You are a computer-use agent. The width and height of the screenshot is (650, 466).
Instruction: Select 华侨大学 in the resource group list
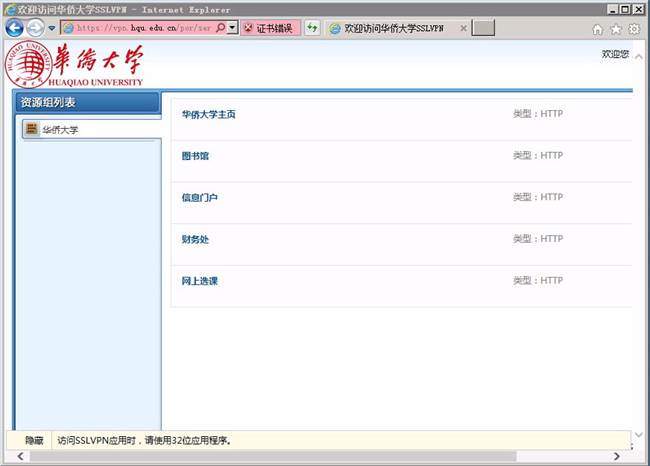[x=60, y=129]
